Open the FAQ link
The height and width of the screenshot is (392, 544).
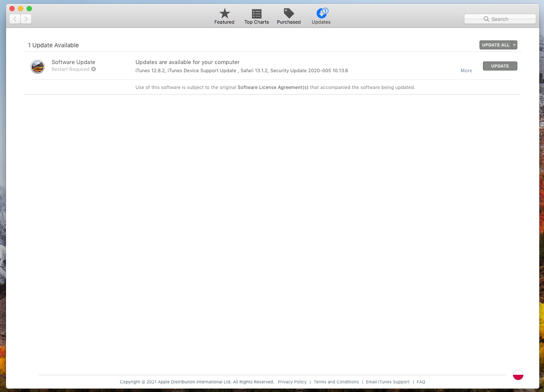click(x=421, y=382)
